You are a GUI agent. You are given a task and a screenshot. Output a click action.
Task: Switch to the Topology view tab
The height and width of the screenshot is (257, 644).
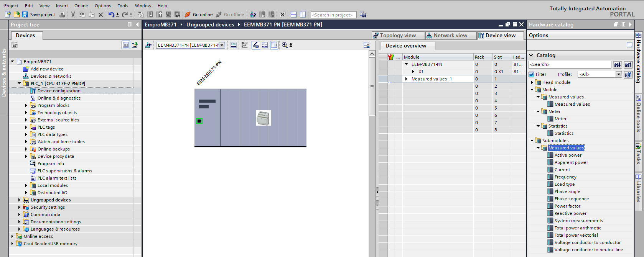[x=398, y=35]
